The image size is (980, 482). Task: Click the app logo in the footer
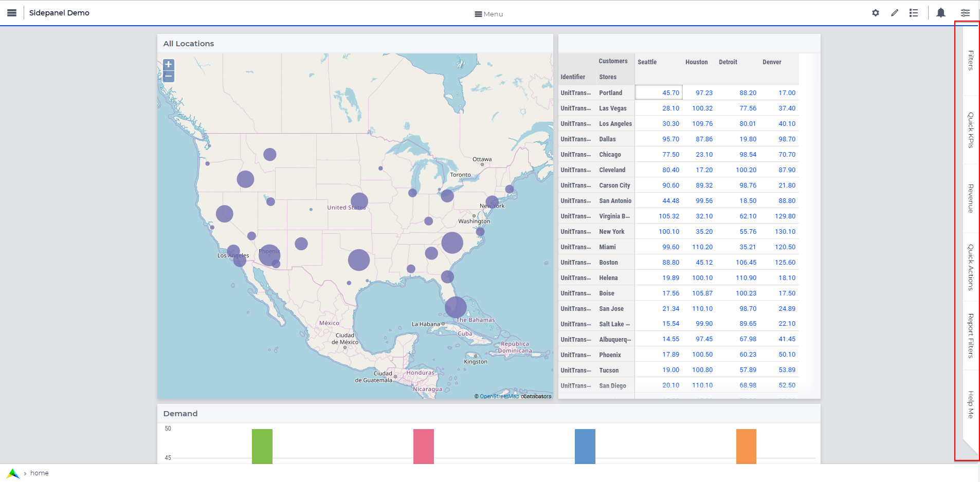[13, 473]
